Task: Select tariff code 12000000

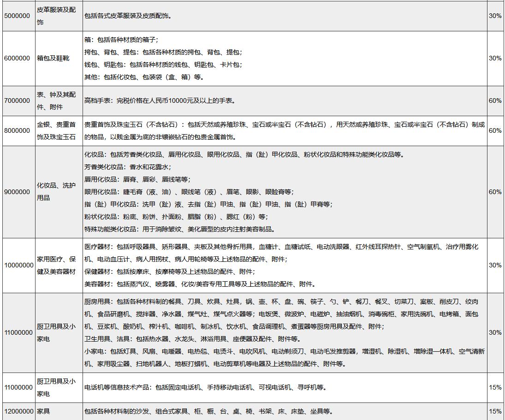Action: click(x=19, y=411)
